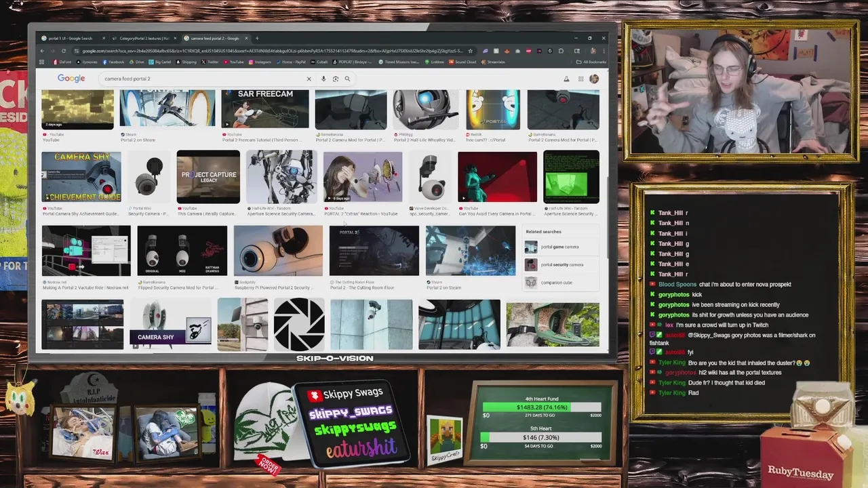Open the Camera Shy Achievement Guide thumbnail

(x=81, y=177)
